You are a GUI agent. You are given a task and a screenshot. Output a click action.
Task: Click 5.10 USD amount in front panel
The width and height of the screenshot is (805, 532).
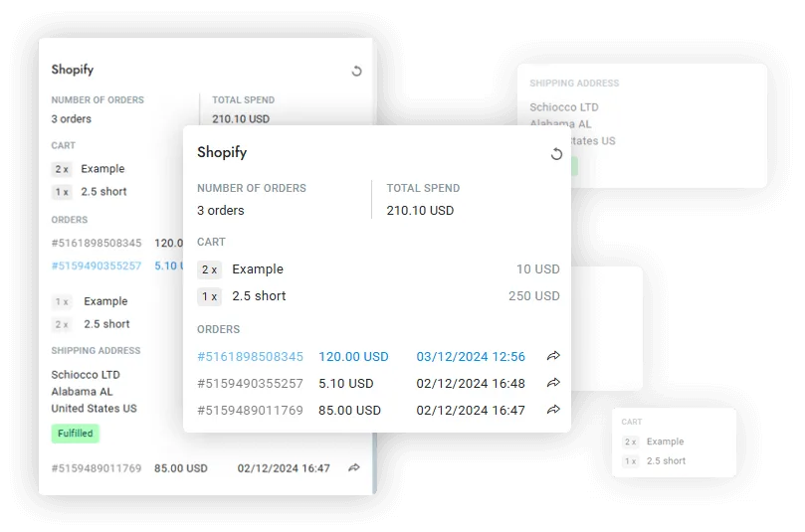point(346,383)
